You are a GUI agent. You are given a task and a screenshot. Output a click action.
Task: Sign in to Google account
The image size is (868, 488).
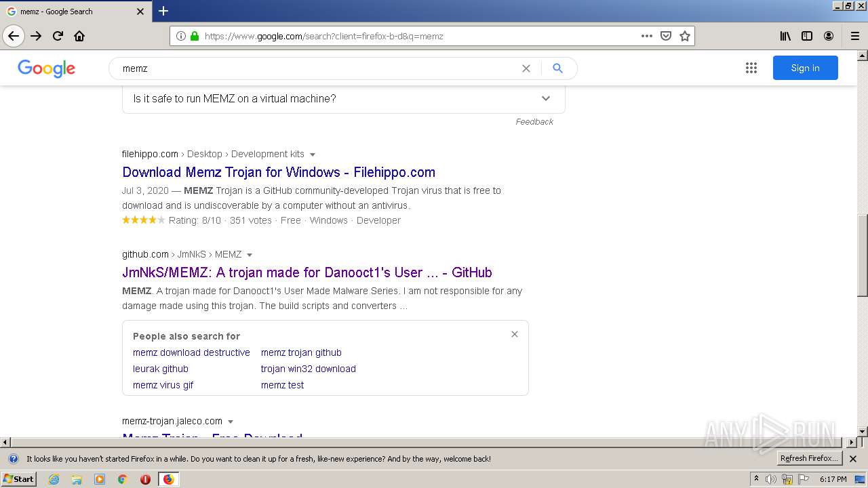click(x=805, y=68)
